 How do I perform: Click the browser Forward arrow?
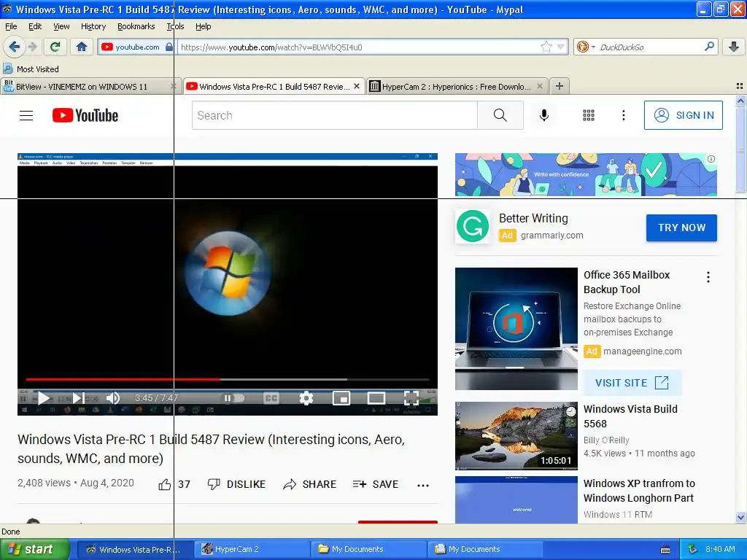pos(33,47)
